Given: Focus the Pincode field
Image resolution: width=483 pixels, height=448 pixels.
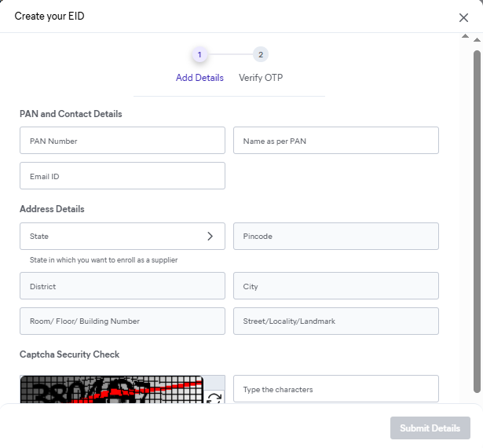Looking at the screenshot, I should coord(335,236).
